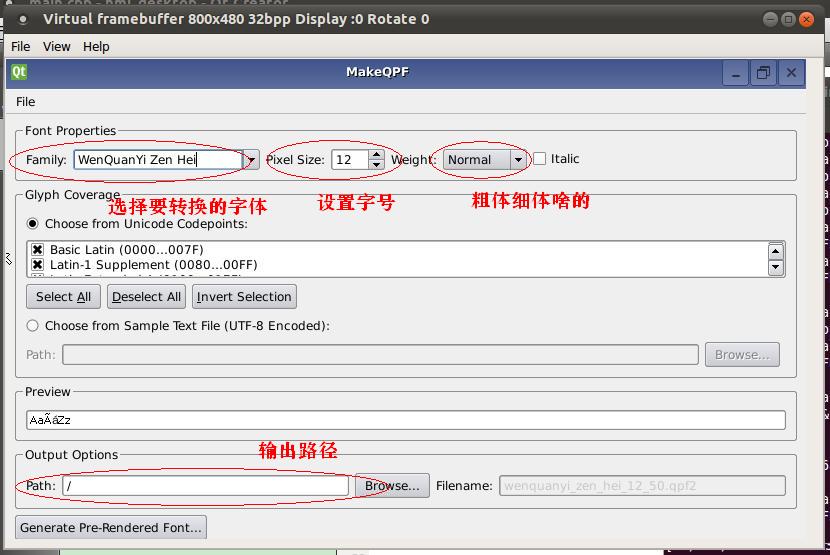830x555 pixels.
Task: Open the Weight dropdown showing Normal
Action: click(x=485, y=159)
